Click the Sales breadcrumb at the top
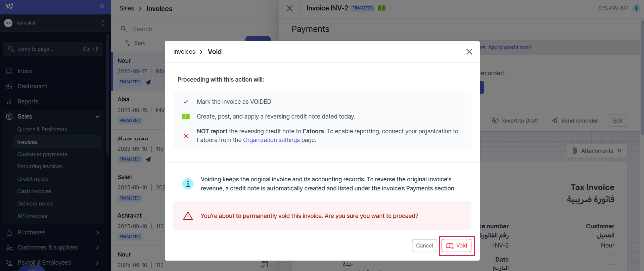This screenshot has width=644, height=271. coord(127,8)
